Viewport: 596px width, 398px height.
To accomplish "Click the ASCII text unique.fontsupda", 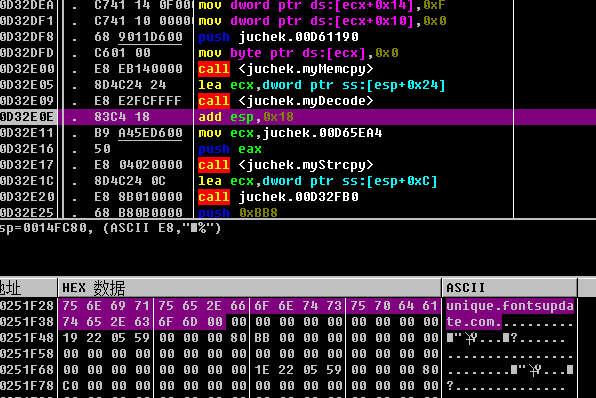I will coord(510,306).
